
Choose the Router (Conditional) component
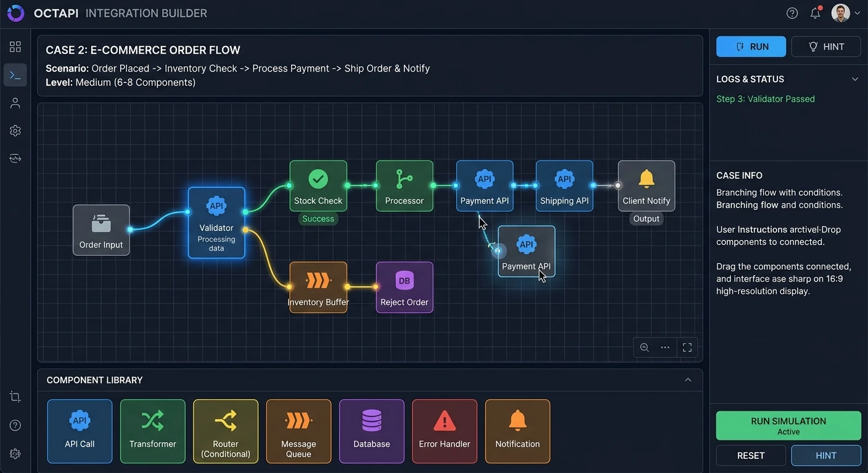[226, 431]
